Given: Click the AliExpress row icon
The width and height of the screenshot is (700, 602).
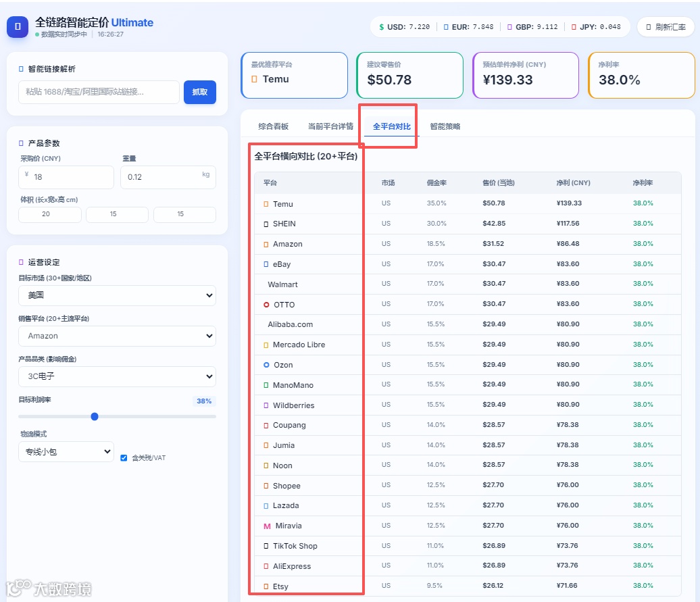Looking at the screenshot, I should point(266,566).
